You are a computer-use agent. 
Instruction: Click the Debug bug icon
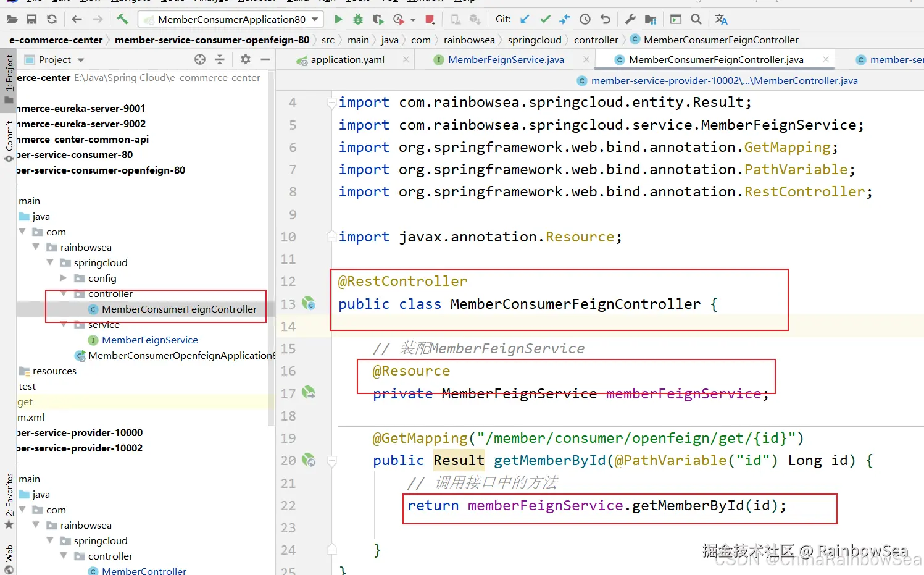coord(358,19)
